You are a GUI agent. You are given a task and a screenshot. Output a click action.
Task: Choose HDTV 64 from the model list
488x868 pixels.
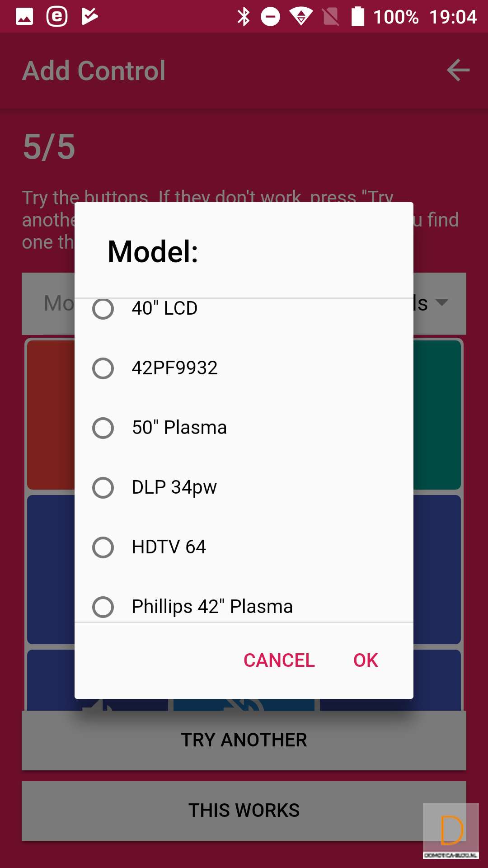pyautogui.click(x=103, y=547)
